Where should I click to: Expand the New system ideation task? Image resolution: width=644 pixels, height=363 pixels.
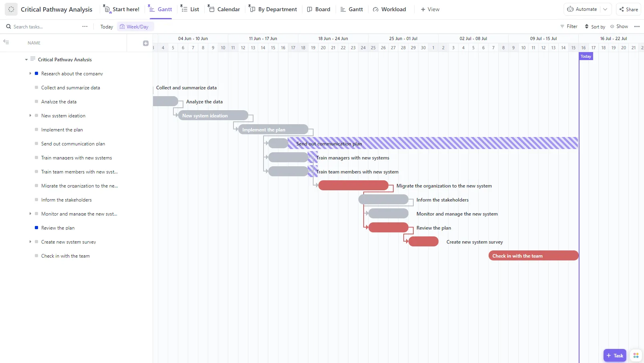tap(30, 115)
